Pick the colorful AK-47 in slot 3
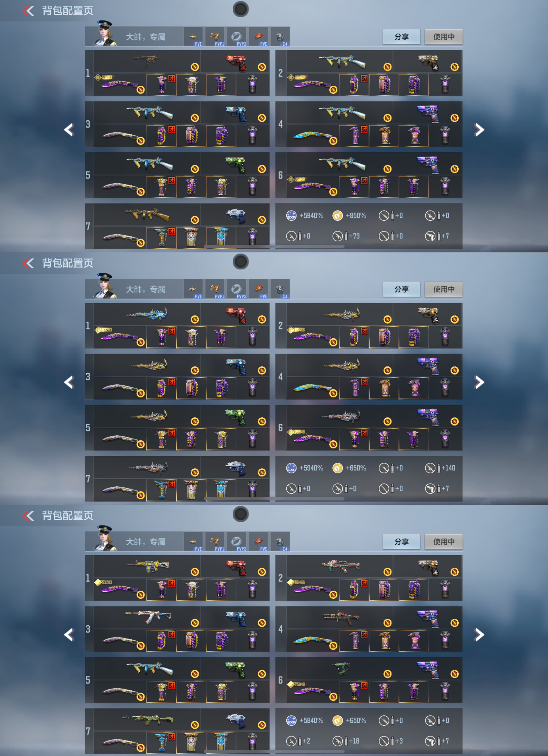This screenshot has height=756, width=548. (x=148, y=617)
